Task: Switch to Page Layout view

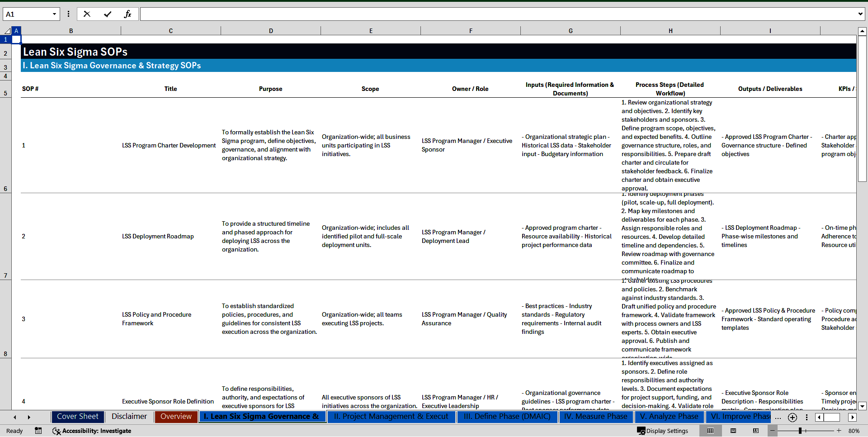Action: pos(733,431)
